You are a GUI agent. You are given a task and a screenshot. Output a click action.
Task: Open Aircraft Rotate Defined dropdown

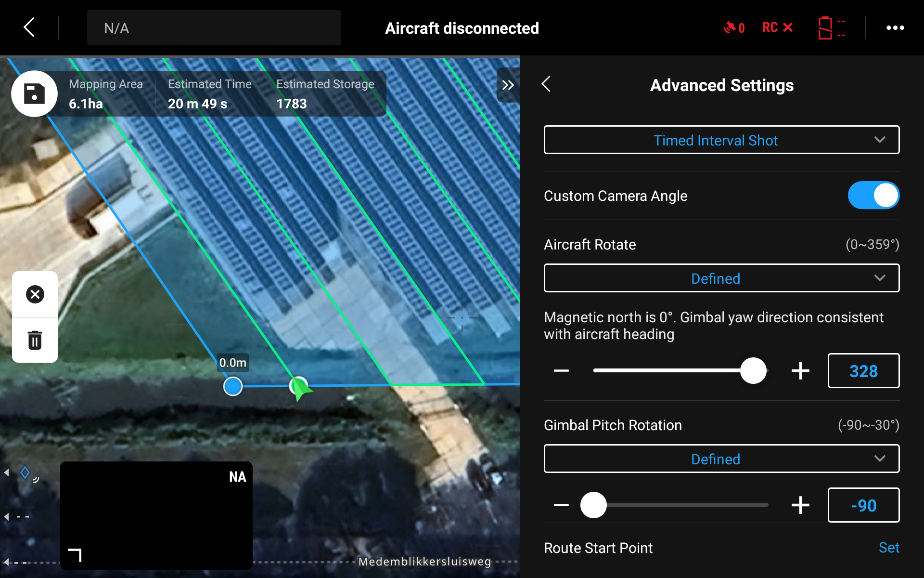coord(721,278)
